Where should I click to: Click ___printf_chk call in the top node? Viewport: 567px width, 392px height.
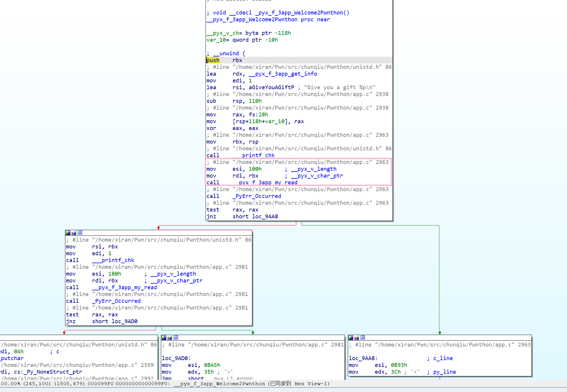click(253, 155)
